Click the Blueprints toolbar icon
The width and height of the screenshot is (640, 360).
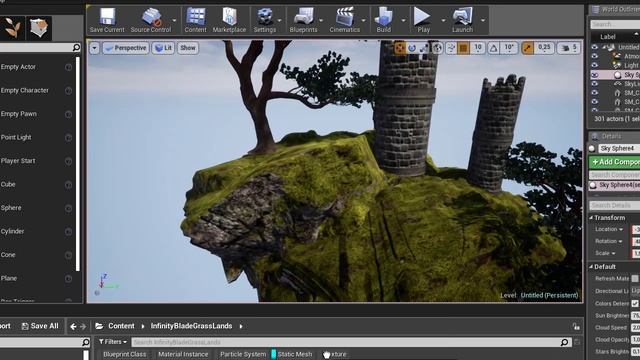click(303, 20)
